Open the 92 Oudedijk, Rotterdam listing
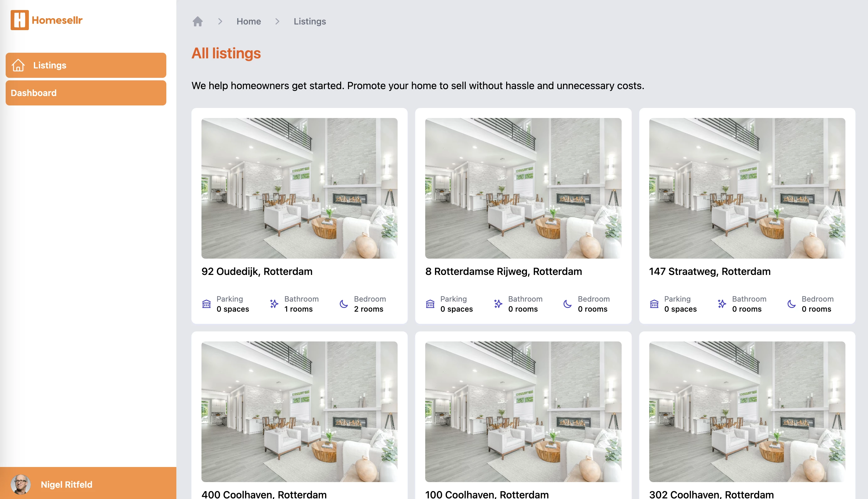This screenshot has height=499, width=868. tap(299, 188)
